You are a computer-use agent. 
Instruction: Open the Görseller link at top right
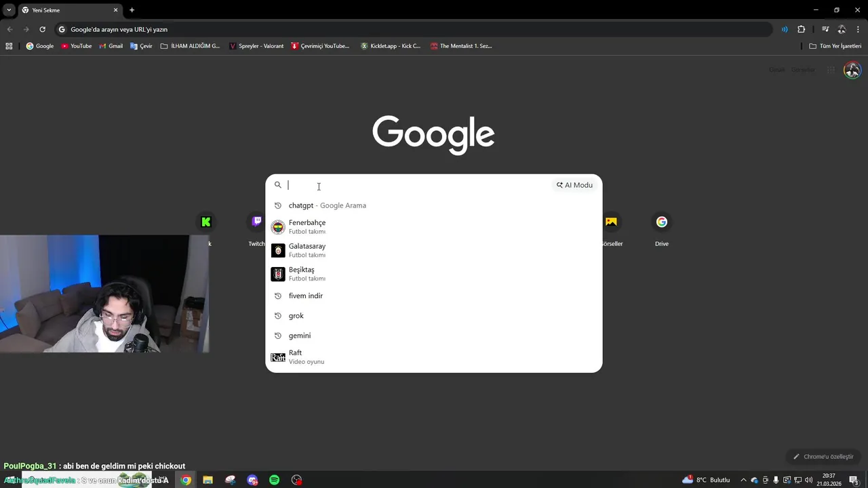click(x=803, y=70)
